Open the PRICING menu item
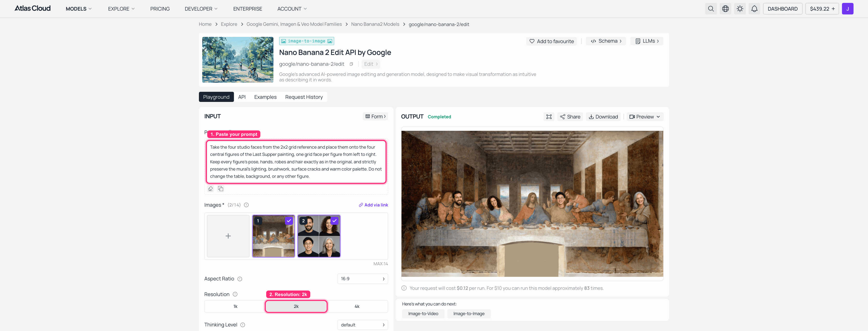868x331 pixels. [160, 9]
